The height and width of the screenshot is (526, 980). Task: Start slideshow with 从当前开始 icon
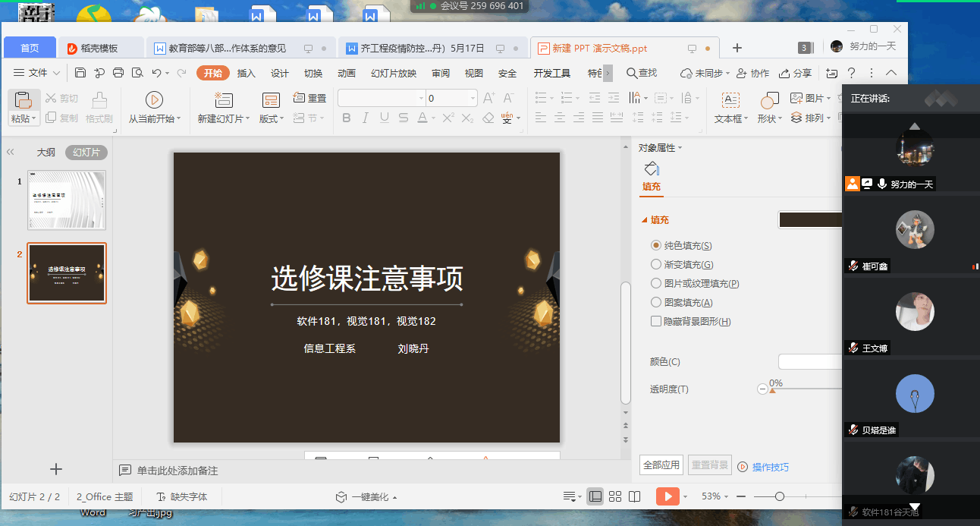click(x=154, y=100)
